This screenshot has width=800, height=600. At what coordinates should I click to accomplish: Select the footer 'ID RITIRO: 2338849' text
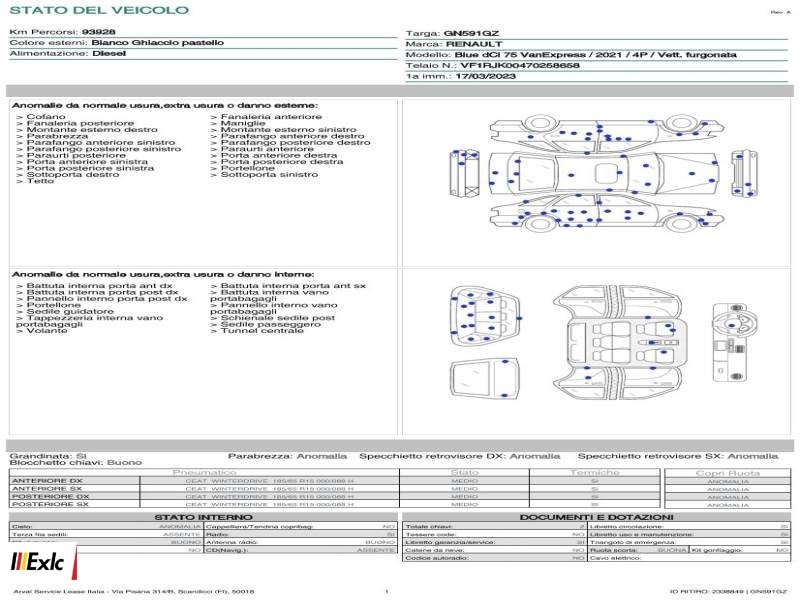click(x=707, y=591)
